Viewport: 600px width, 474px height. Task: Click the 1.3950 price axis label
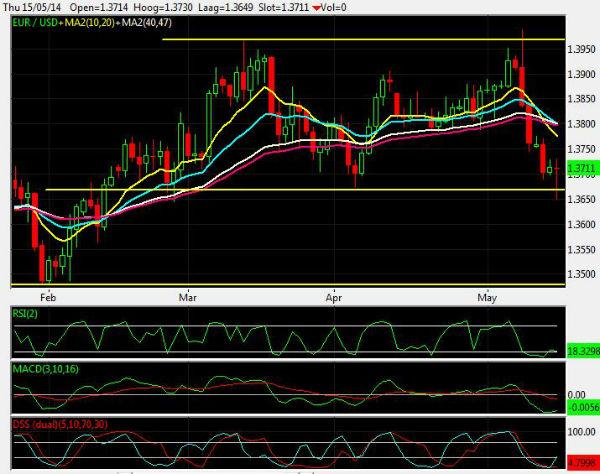click(582, 49)
